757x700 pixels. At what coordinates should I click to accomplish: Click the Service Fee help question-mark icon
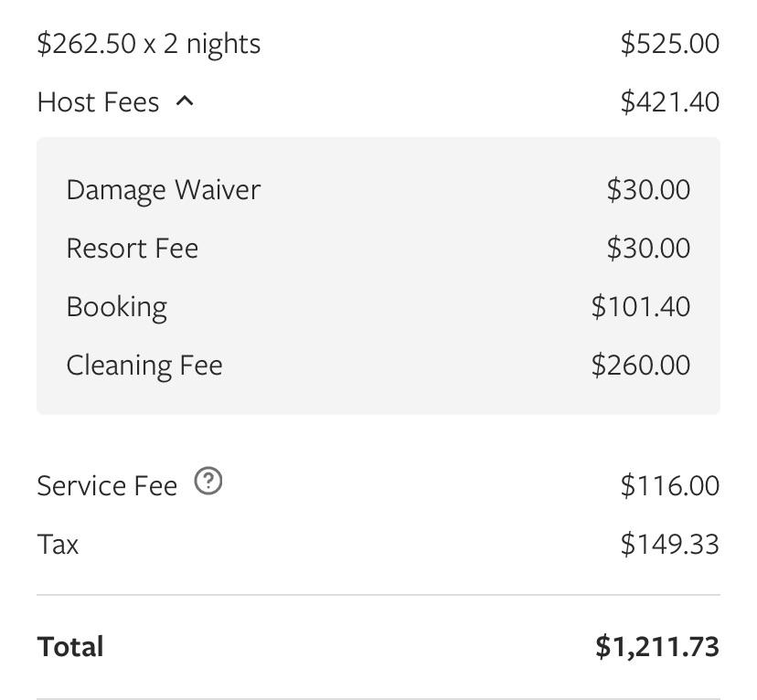[x=208, y=481]
